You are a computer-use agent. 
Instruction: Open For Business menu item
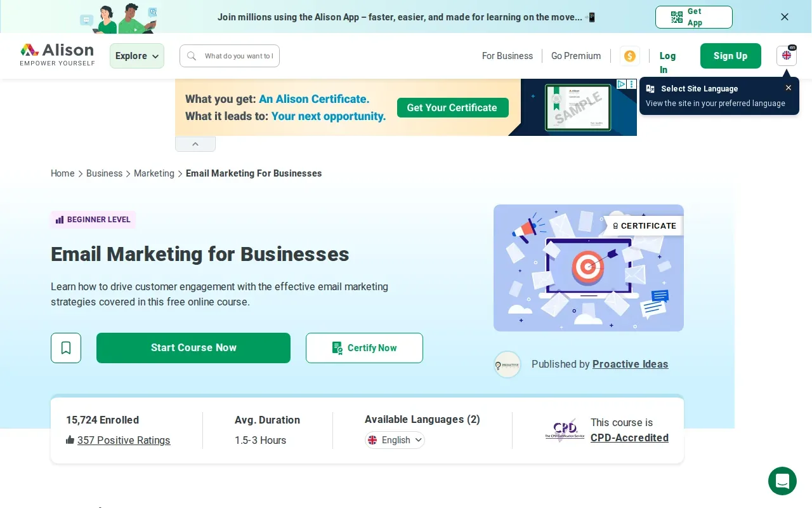(507, 56)
